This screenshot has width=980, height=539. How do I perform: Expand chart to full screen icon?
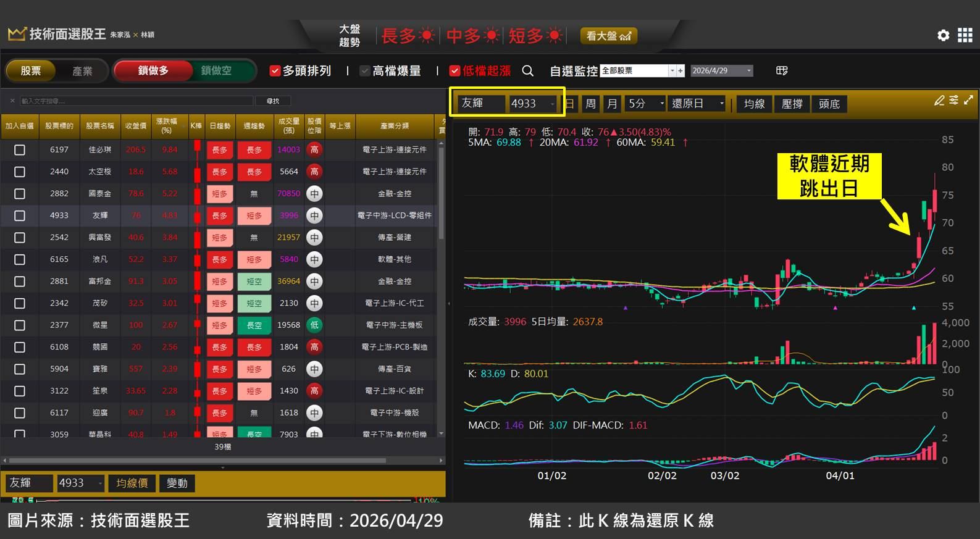(968, 100)
